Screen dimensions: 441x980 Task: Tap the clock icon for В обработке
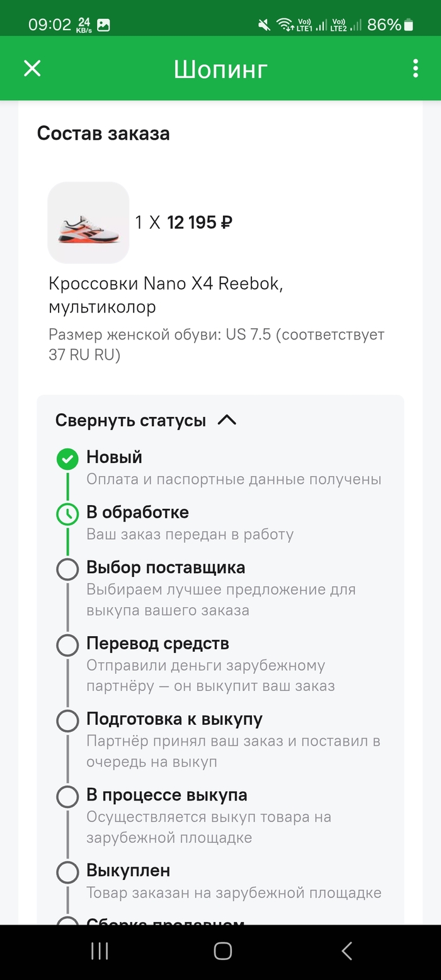67,515
